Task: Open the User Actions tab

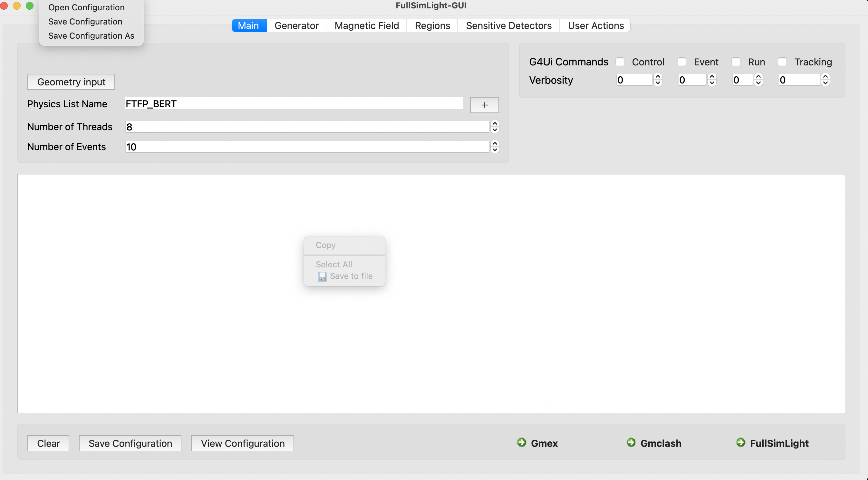Action: click(x=595, y=25)
